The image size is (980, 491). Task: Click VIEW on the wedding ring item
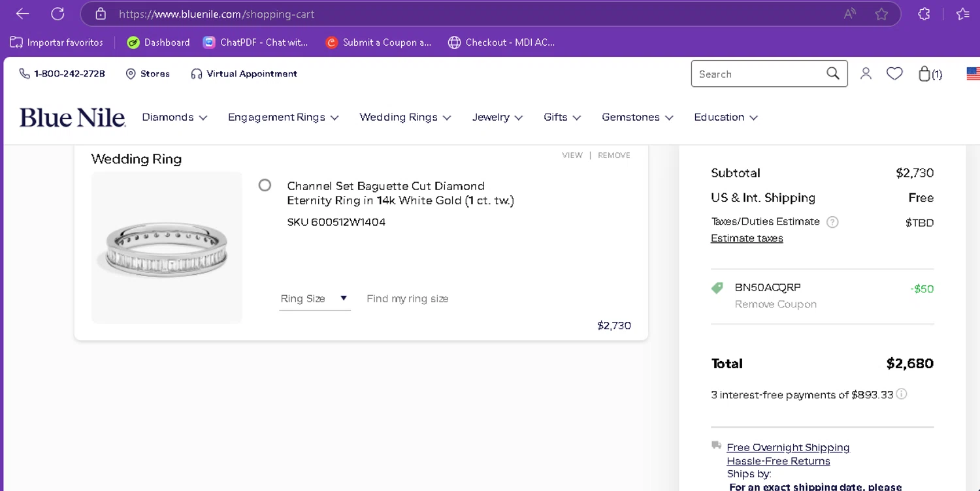572,155
